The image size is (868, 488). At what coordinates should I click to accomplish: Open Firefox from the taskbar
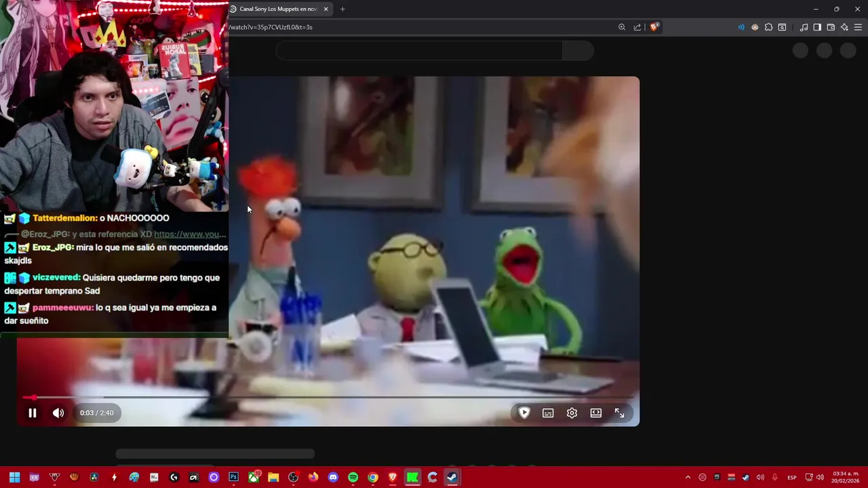tap(313, 477)
